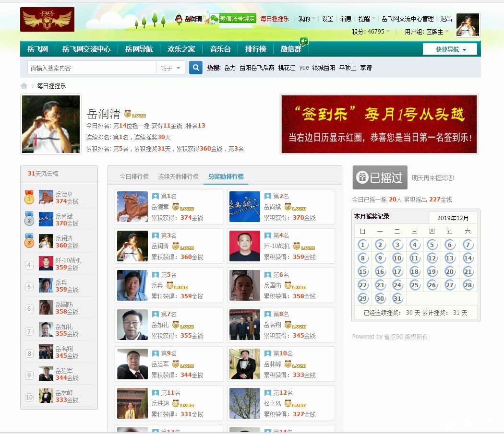Open 岳飞网交流中心管理 link
The image size is (504, 434).
(x=408, y=19)
